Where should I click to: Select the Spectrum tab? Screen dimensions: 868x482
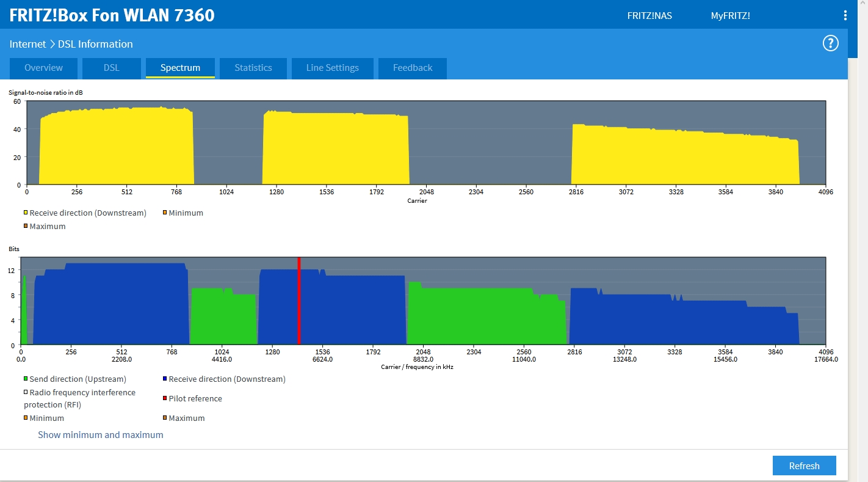click(x=180, y=68)
